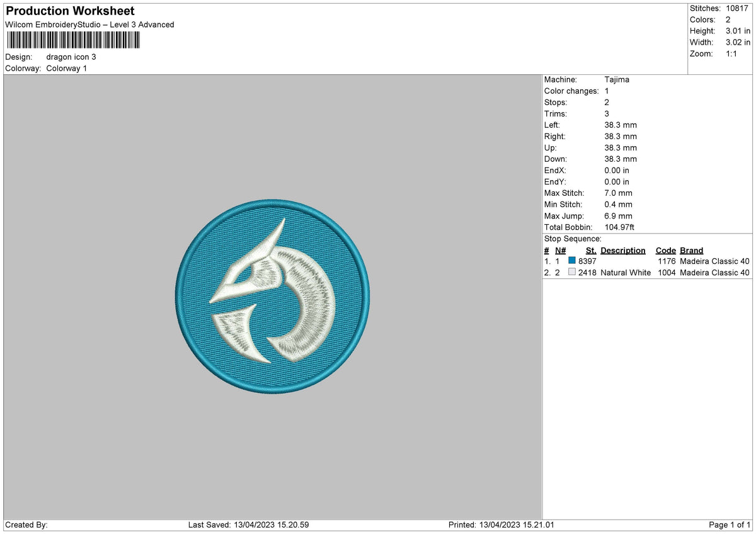
Task: Click the Description column header
Action: [623, 250]
